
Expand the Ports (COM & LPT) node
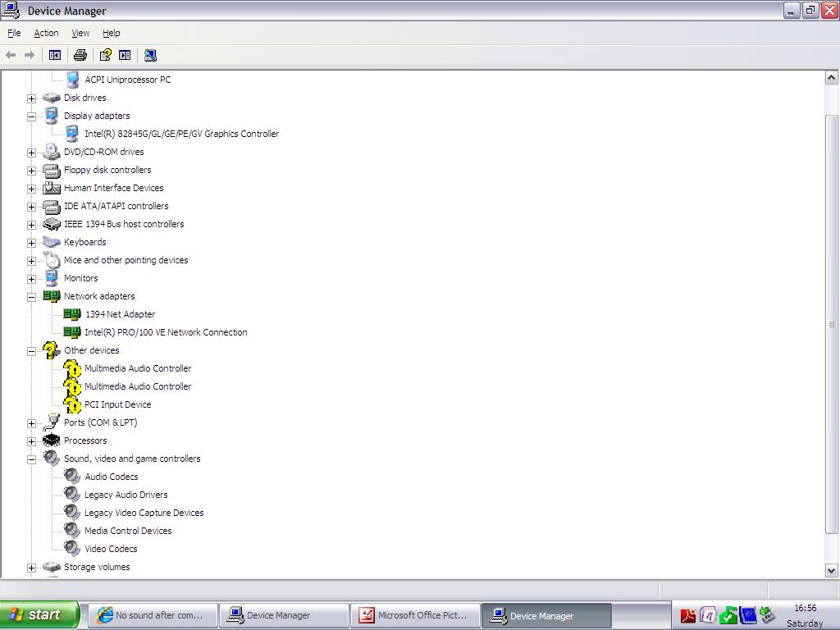point(32,423)
